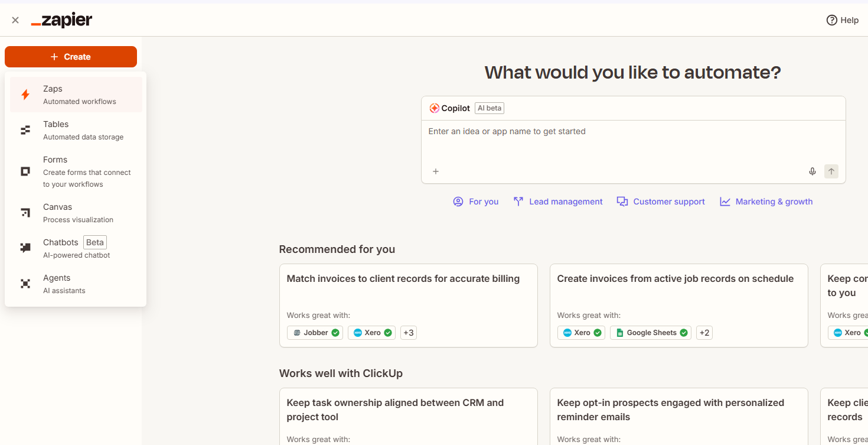Click the plus attachment icon in Copilot
Screen dimensions: 868x445
pyautogui.click(x=436, y=171)
